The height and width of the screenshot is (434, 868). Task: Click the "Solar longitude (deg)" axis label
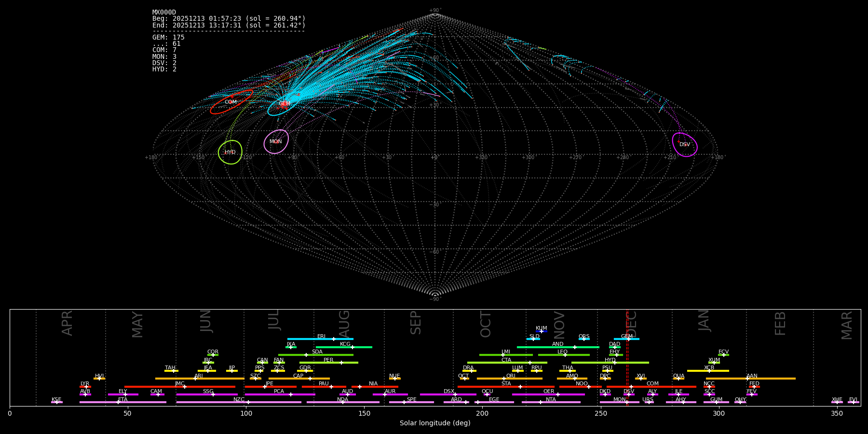(435, 423)
